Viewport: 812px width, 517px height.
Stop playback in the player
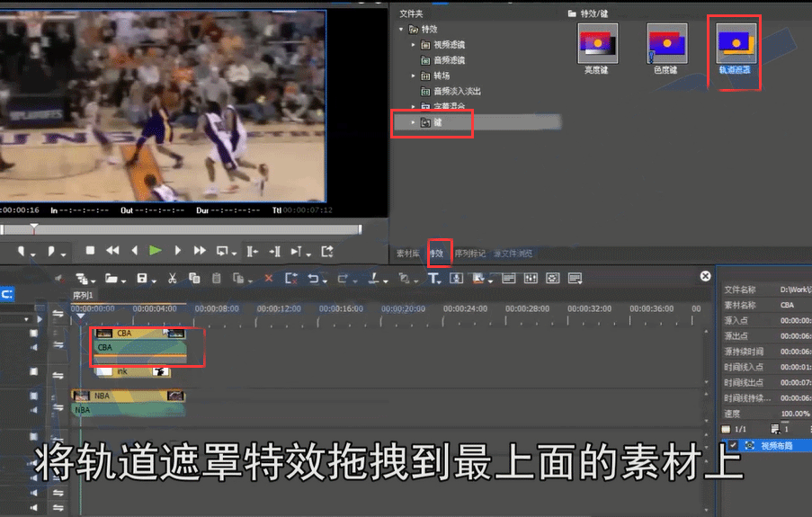90,251
